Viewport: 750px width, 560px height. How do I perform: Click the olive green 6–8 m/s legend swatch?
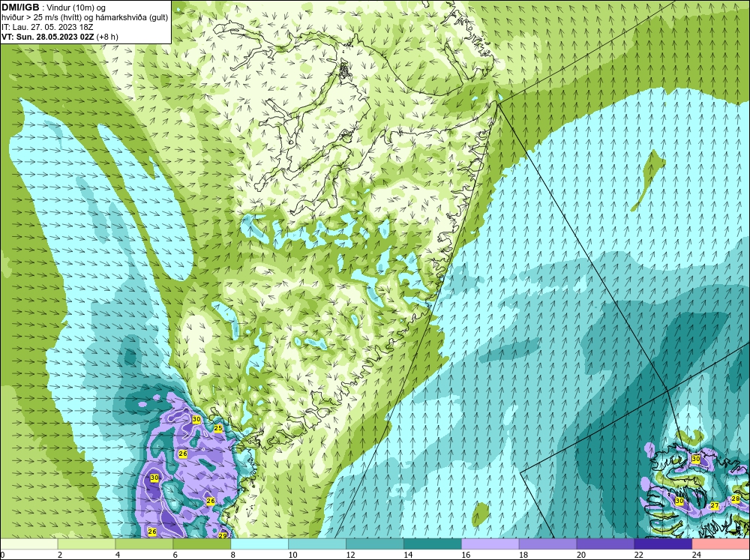coord(202,544)
